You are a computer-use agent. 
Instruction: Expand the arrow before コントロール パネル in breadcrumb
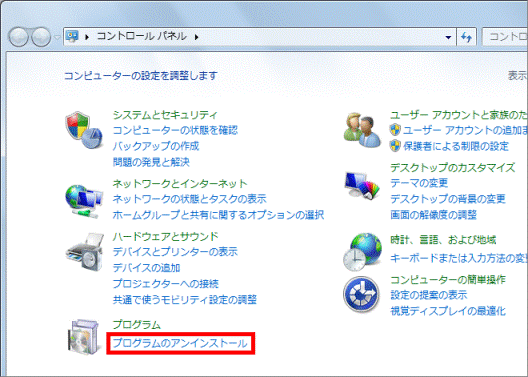coord(87,36)
